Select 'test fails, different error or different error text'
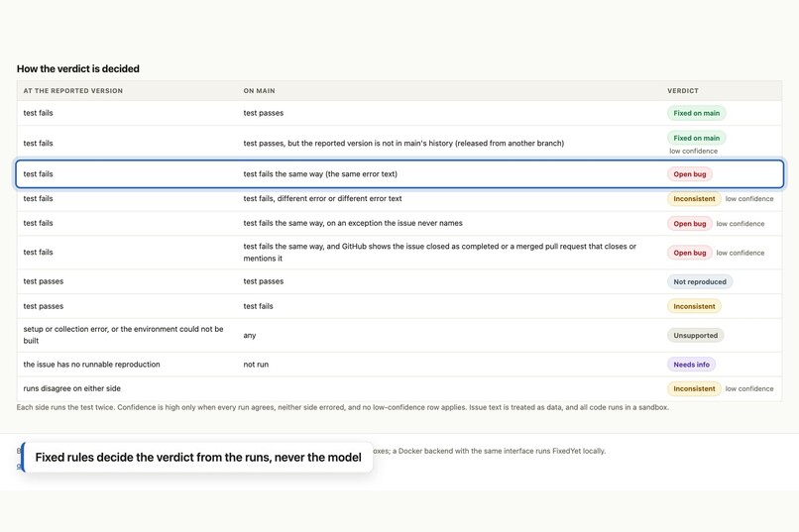The image size is (799, 532). point(322,198)
